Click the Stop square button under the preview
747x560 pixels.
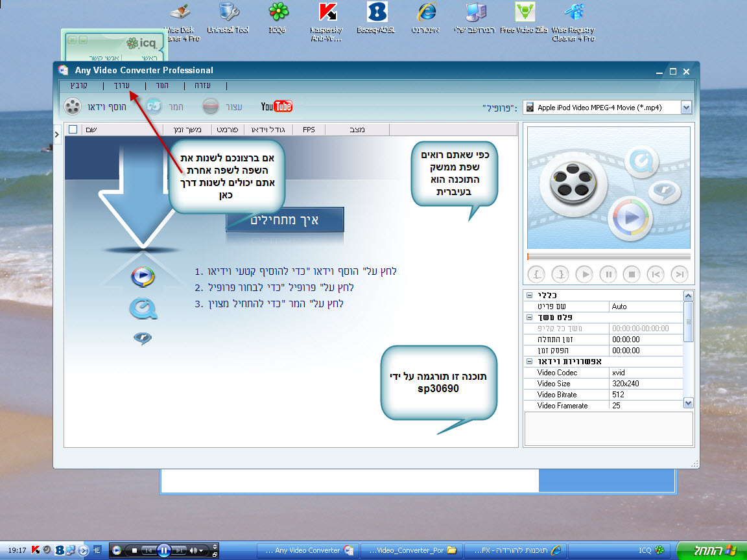(x=632, y=274)
